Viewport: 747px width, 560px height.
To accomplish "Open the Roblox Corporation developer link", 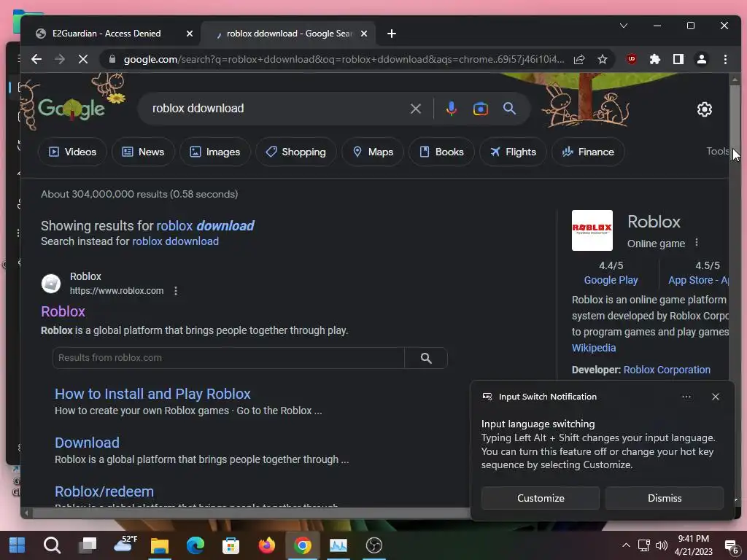I will 667,370.
